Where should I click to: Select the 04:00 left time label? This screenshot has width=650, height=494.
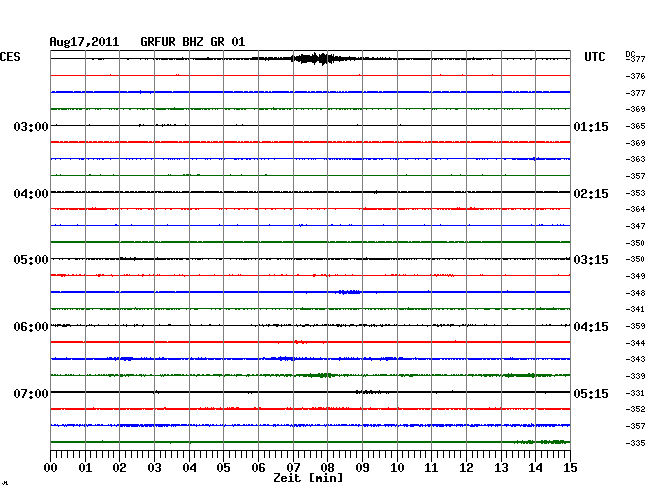click(31, 194)
